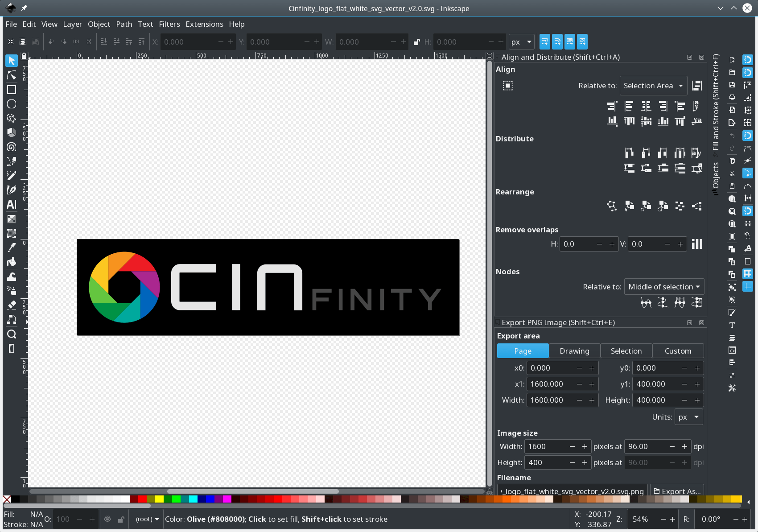Select the Ellipse tool
Screen dimensions: 758x532
click(12, 104)
